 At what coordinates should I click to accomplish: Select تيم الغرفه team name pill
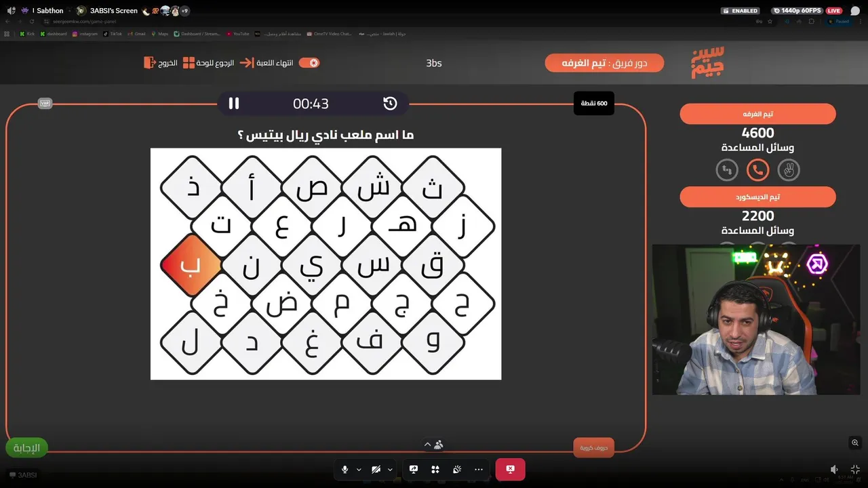(757, 114)
